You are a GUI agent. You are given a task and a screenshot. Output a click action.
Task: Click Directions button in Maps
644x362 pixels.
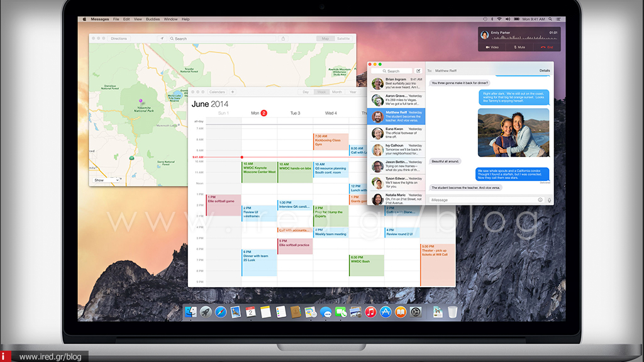pos(119,38)
